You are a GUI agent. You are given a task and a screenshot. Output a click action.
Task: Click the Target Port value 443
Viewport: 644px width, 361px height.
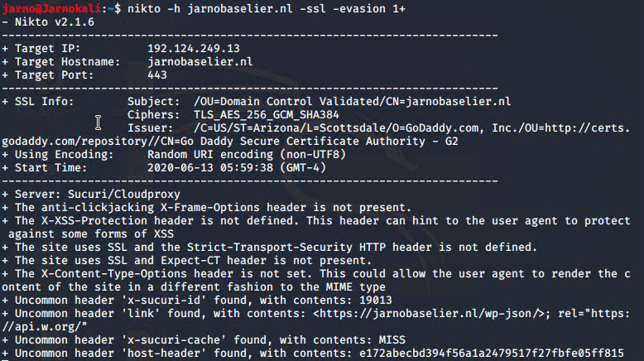tap(157, 75)
